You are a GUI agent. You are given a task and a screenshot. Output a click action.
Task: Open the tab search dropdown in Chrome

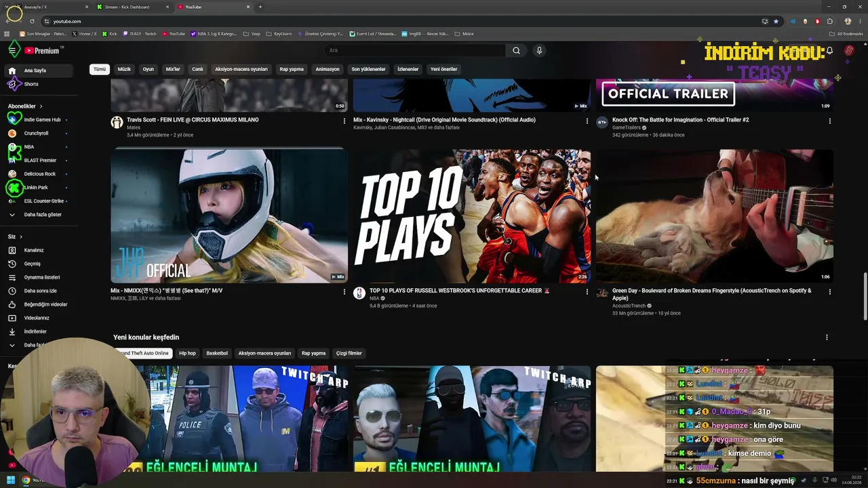[8, 7]
